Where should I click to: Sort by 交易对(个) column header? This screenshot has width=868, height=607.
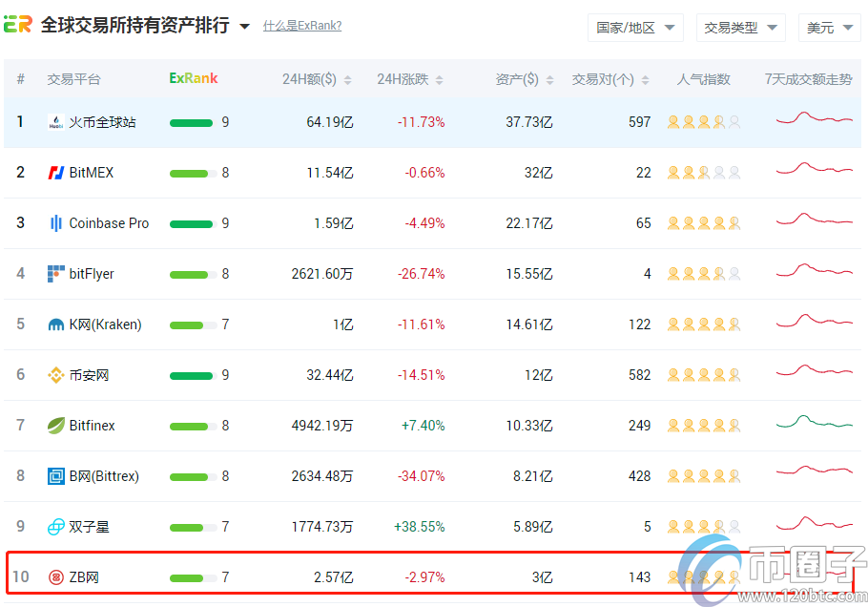[610, 79]
